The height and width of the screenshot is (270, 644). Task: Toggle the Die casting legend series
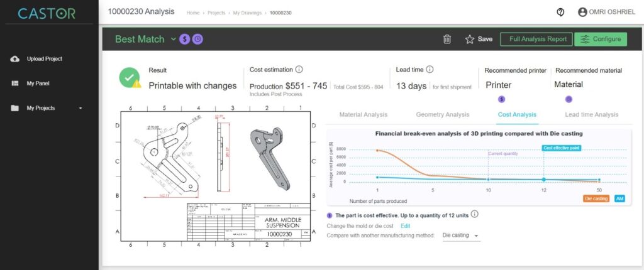tap(594, 198)
